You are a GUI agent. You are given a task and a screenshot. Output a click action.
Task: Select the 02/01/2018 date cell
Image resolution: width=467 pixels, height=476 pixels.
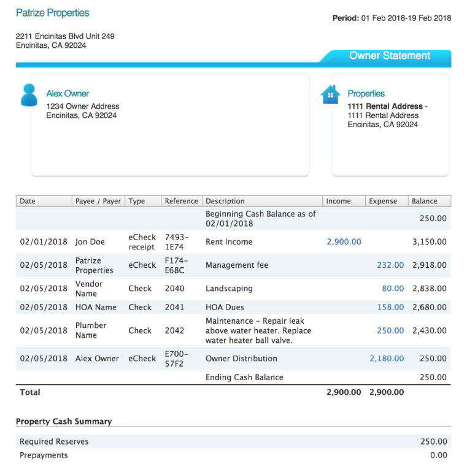(x=44, y=242)
